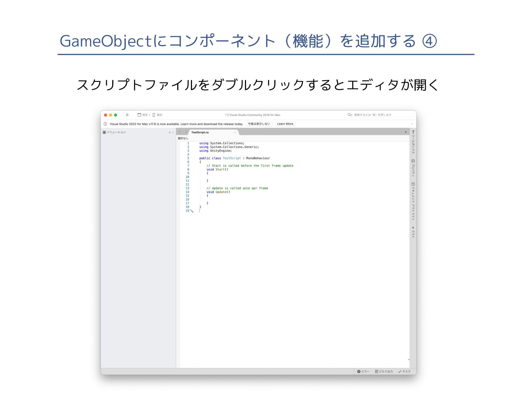
Task: Click the Learn More button
Action: pos(285,124)
